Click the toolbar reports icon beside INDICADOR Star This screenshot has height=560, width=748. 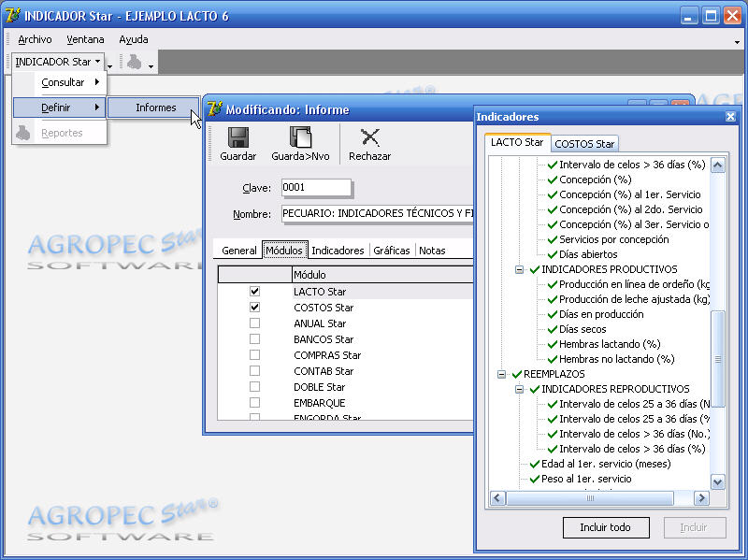134,62
